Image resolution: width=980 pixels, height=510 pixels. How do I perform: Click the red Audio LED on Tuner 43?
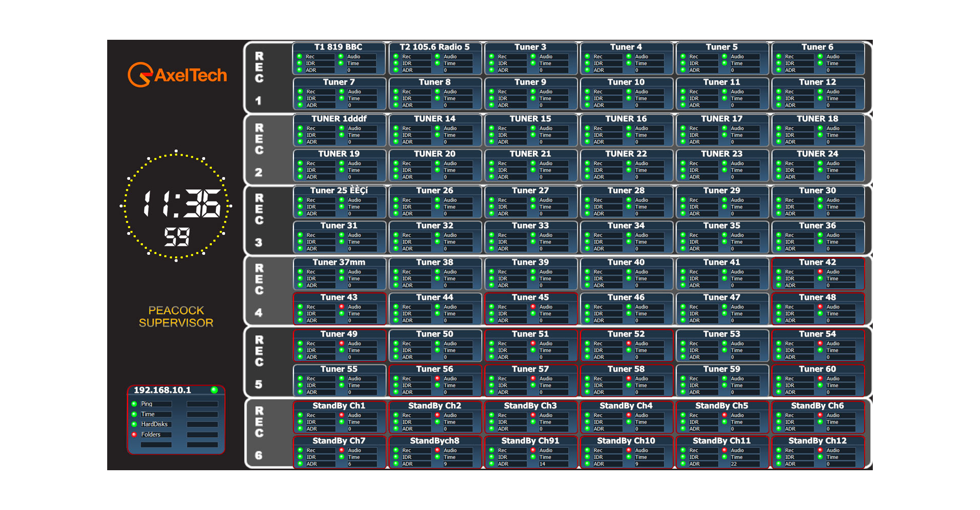point(342,307)
